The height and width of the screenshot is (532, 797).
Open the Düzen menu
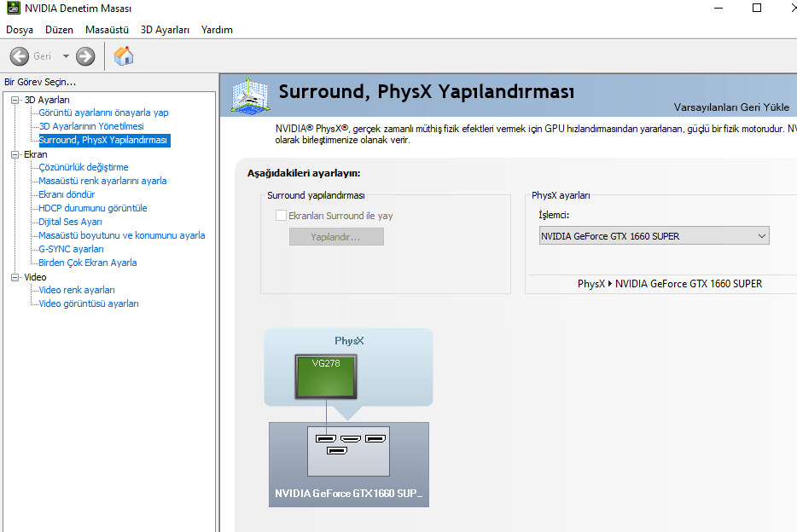59,30
